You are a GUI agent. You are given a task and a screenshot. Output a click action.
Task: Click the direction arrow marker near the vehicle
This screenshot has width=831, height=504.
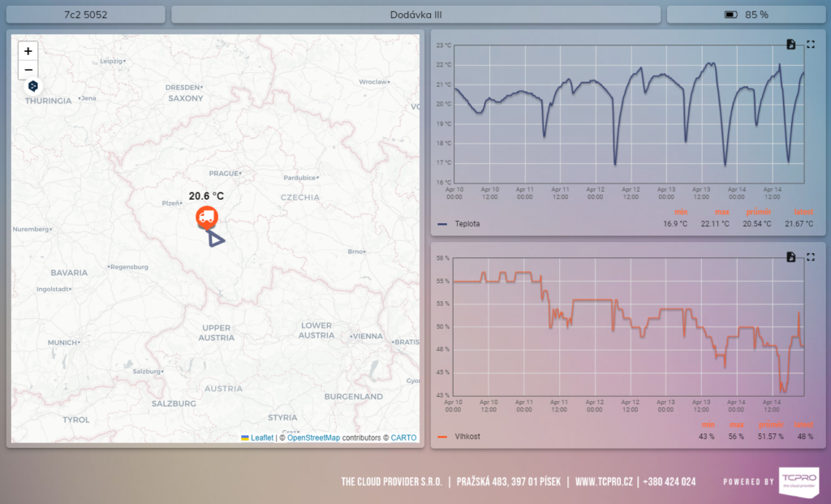coord(214,239)
